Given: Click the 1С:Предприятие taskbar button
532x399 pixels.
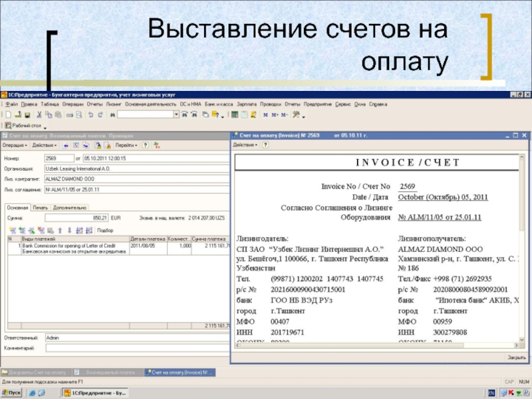Looking at the screenshot, I should click(95, 393).
